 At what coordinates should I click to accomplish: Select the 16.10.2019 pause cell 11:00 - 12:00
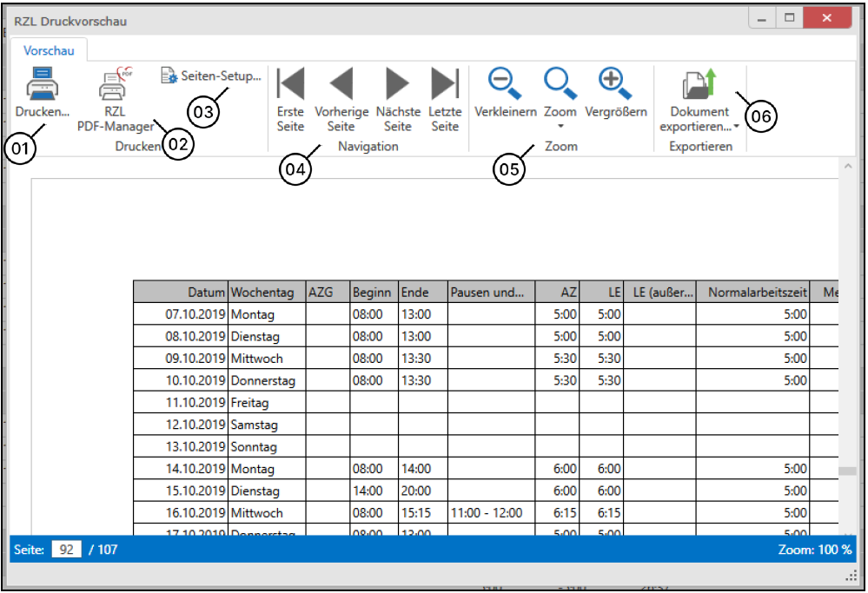[487, 513]
